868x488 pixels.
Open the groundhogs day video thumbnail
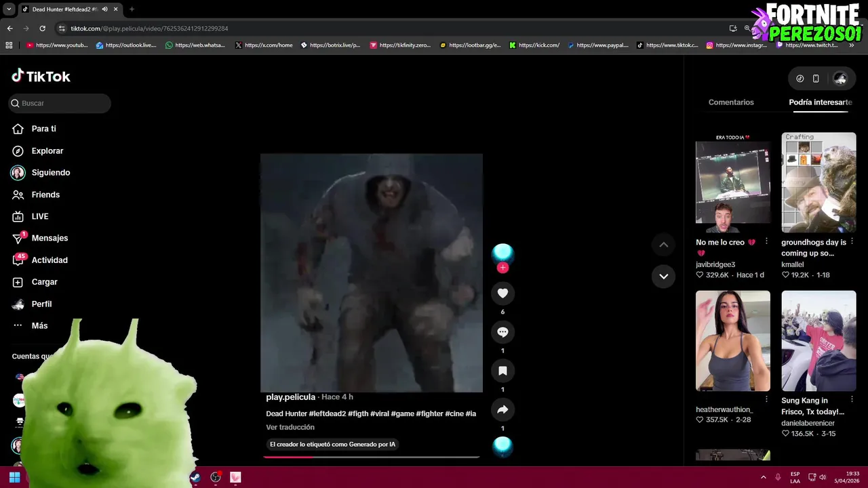tap(818, 182)
